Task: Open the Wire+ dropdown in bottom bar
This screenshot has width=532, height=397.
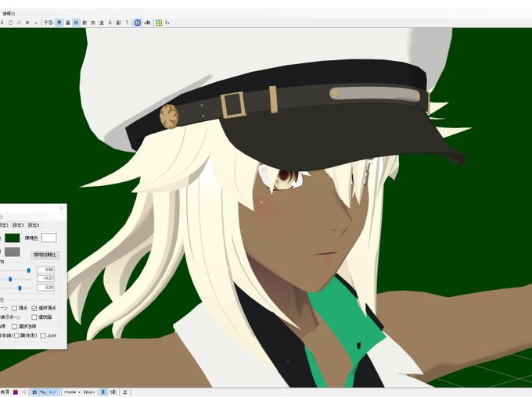Action: tap(89, 392)
